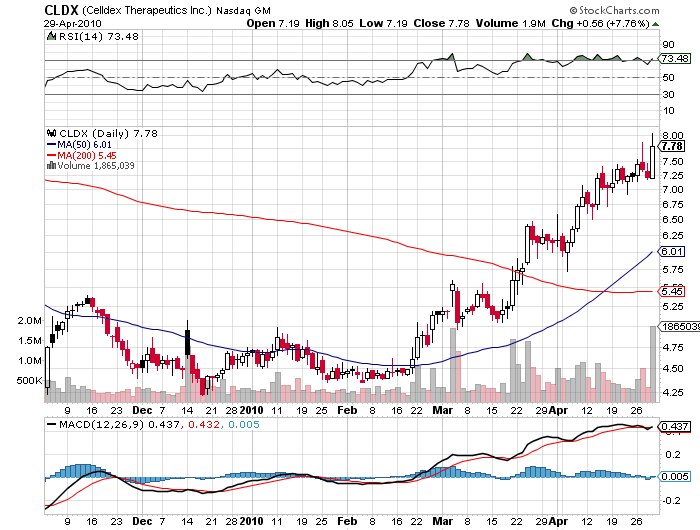Click the 30 label on RSI axis
This screenshot has width=700, height=530.
click(x=668, y=94)
